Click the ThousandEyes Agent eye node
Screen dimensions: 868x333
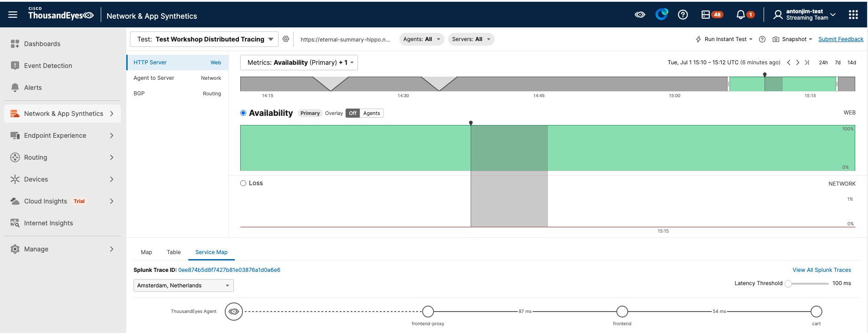pyautogui.click(x=234, y=312)
